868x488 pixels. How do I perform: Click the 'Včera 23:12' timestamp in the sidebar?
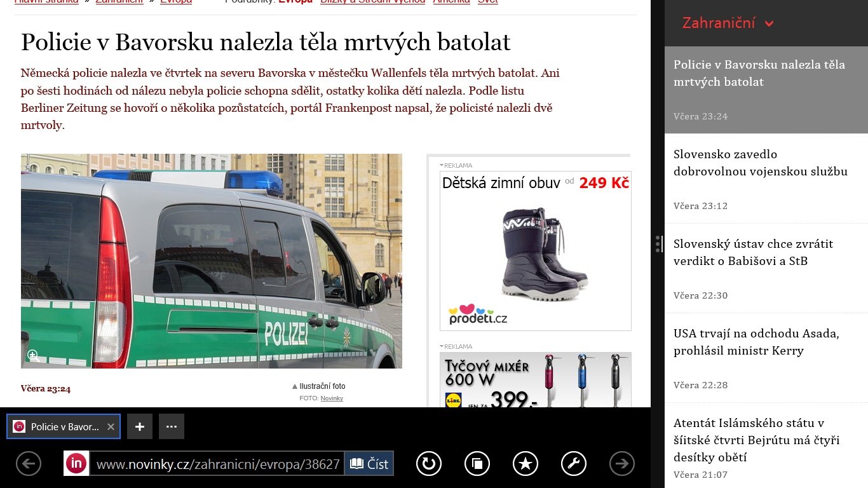[701, 206]
